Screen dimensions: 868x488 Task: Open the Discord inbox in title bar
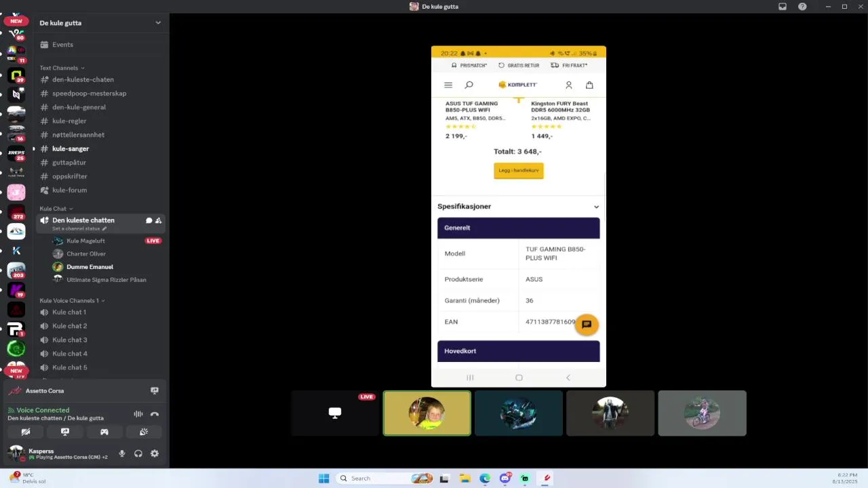point(783,7)
